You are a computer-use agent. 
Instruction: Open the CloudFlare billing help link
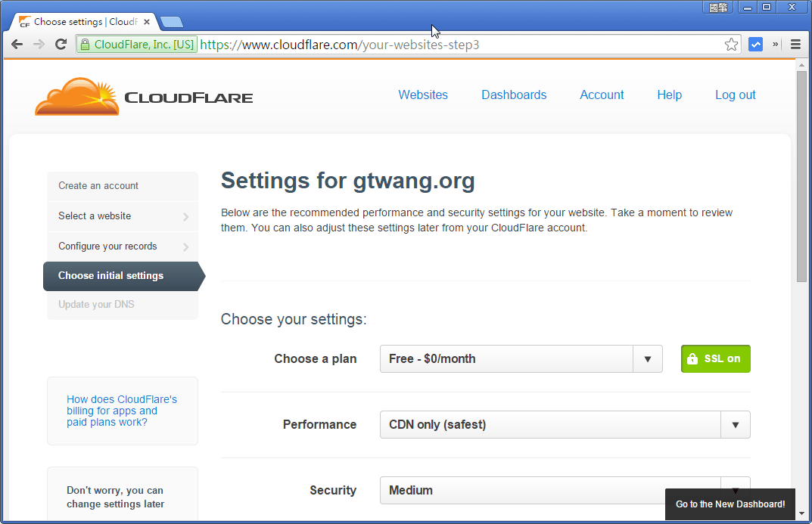(x=121, y=411)
